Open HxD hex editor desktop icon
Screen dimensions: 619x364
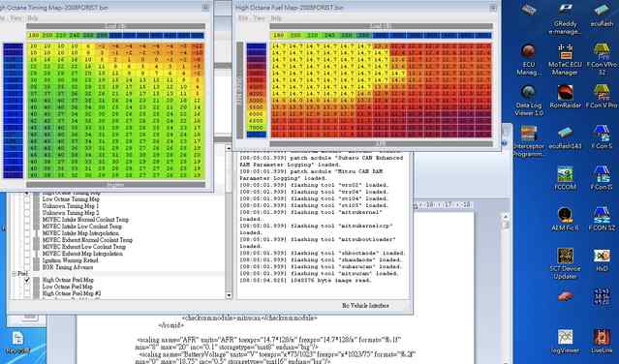[602, 260]
